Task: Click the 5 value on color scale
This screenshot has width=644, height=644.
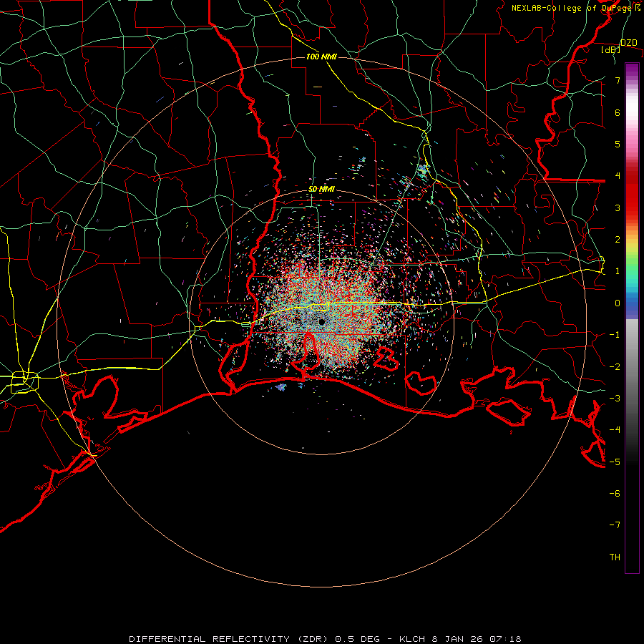Action: tap(618, 144)
